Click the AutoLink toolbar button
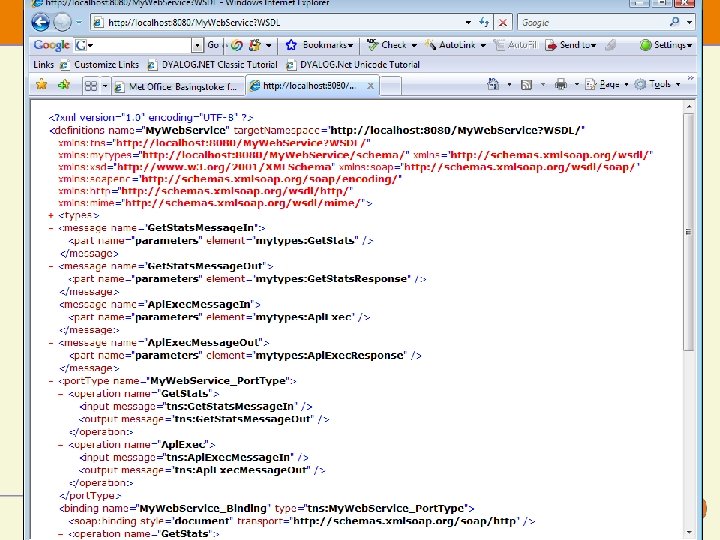 click(450, 45)
